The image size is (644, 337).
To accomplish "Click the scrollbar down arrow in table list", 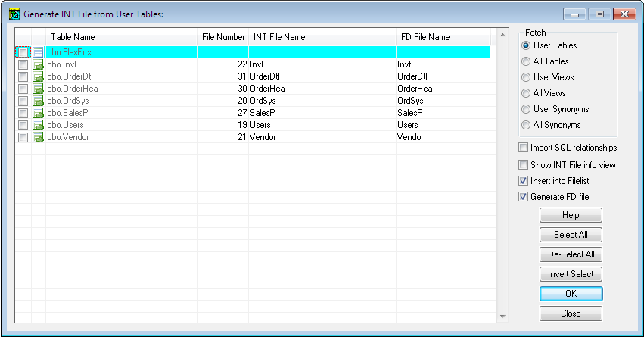I will (x=502, y=316).
